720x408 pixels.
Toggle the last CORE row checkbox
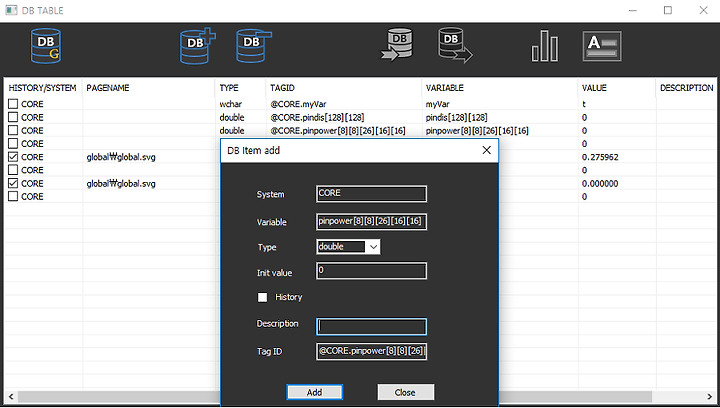pyautogui.click(x=13, y=196)
